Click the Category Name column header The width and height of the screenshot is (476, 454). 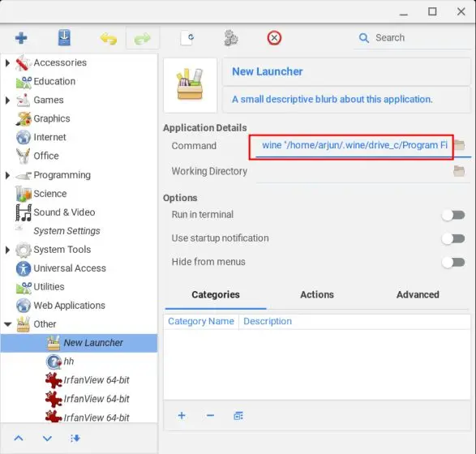coord(201,321)
